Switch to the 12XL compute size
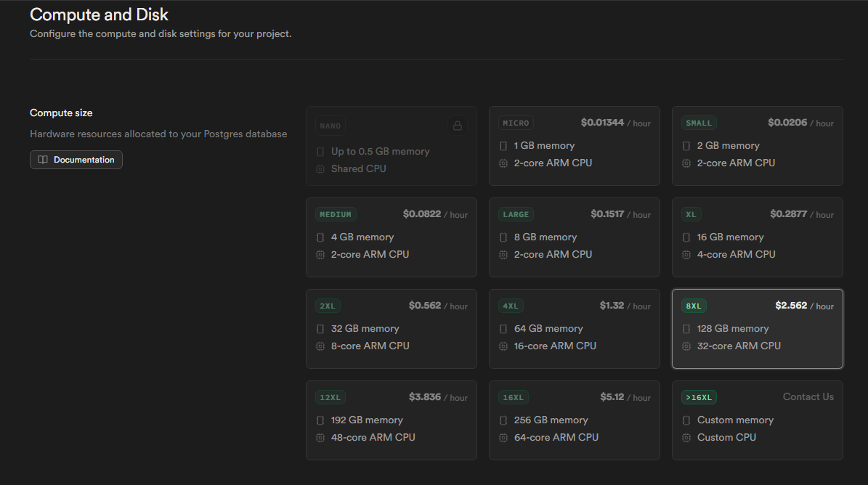Viewport: 868px width, 485px height. [x=391, y=420]
